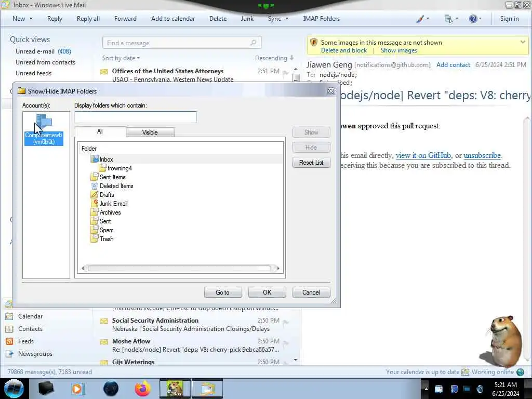Select the Inbox folder in IMAP list

[106, 159]
